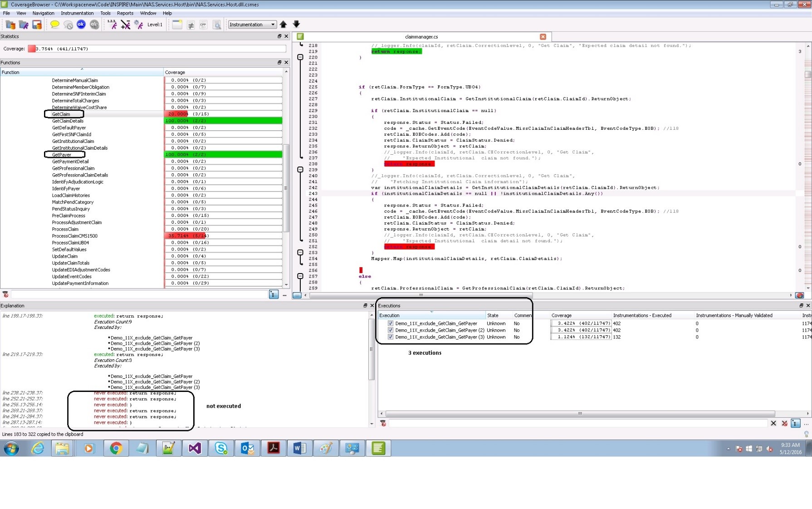
Task: Uncheck the Demo_11X_exclude_GetClaim_GetPayer (2) execution
Action: pyautogui.click(x=390, y=330)
